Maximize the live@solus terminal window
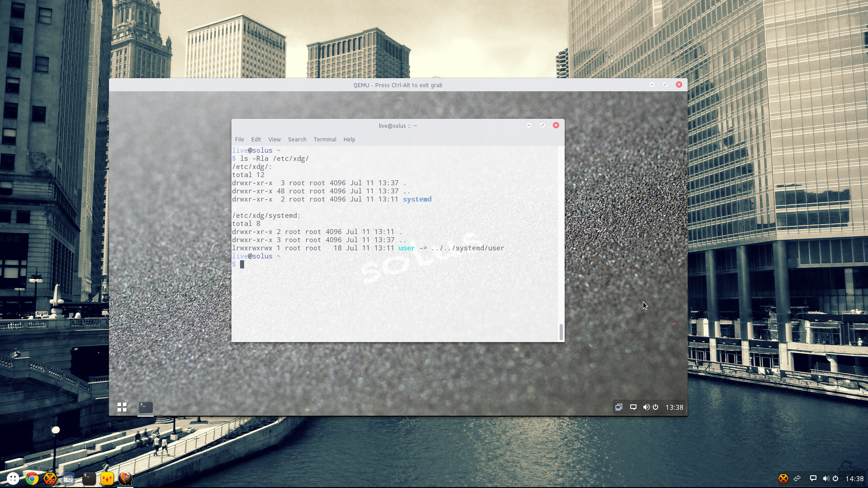This screenshot has height=488, width=868. 542,125
